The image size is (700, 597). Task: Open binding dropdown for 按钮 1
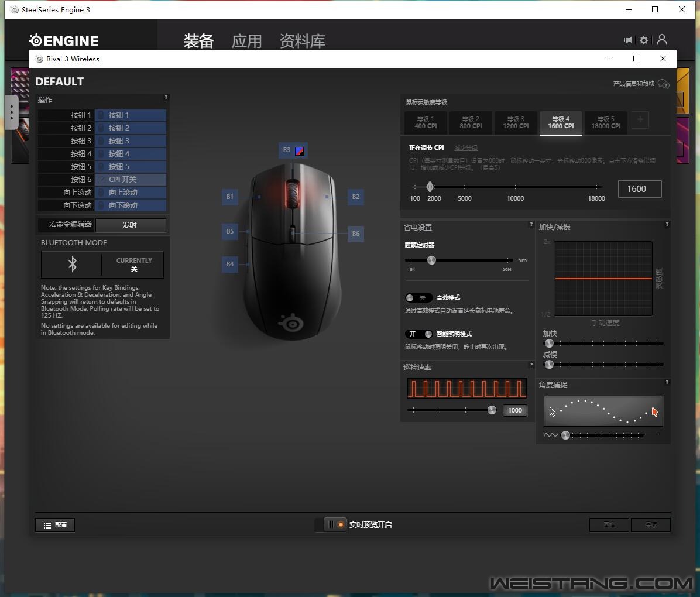point(131,115)
